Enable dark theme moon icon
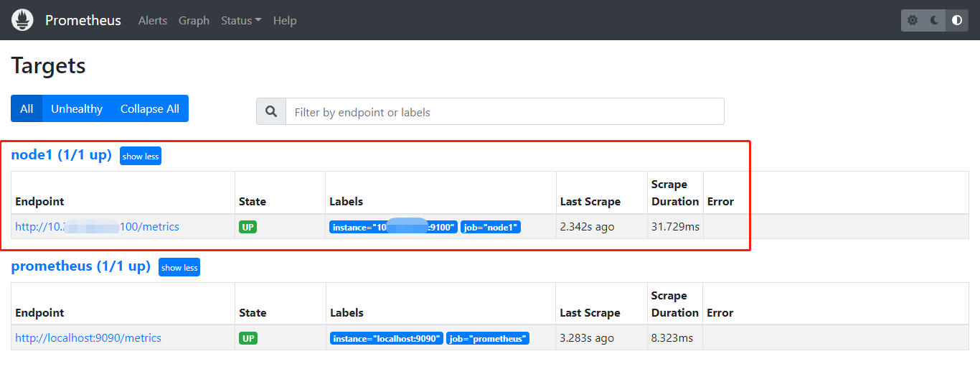The width and height of the screenshot is (980, 392). (935, 20)
